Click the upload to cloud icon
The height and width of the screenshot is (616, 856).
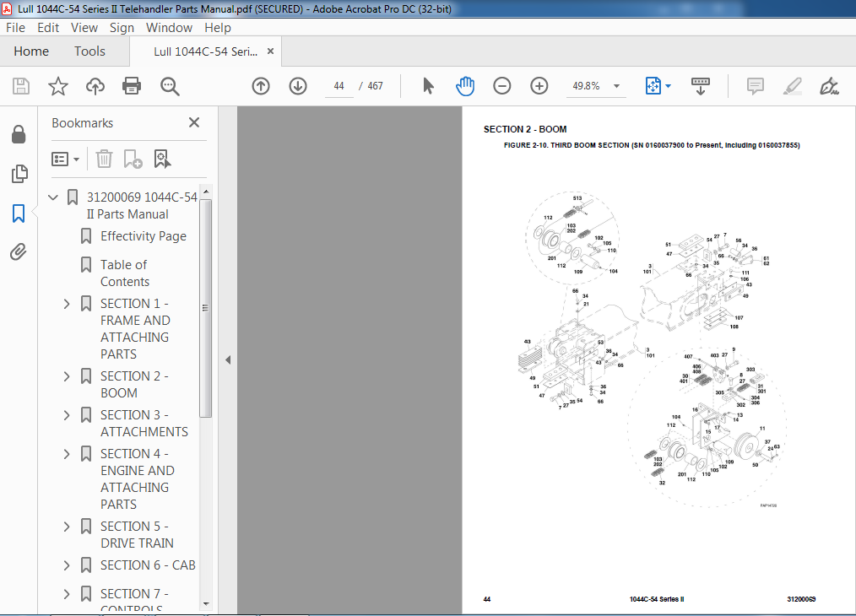pyautogui.click(x=95, y=86)
